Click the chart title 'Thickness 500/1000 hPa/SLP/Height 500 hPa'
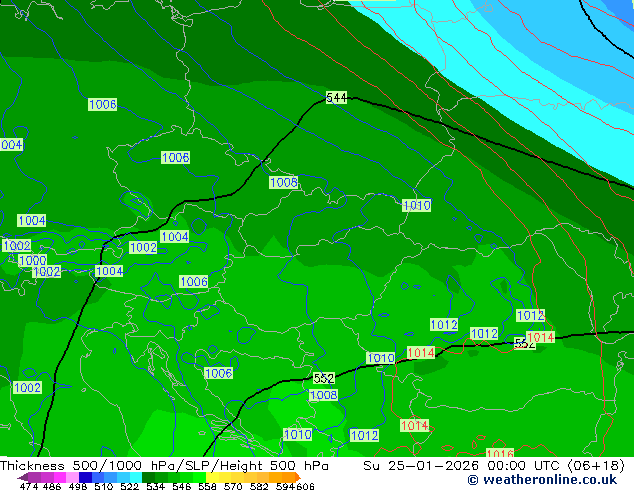 [164, 466]
